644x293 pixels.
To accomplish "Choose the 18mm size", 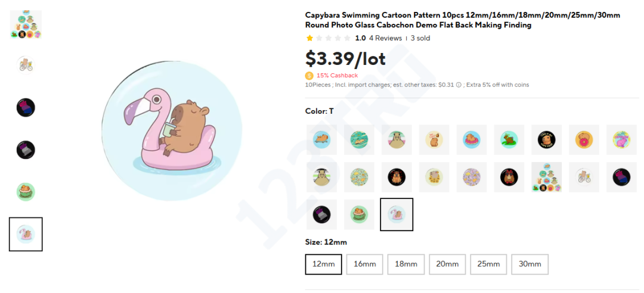I will click(x=405, y=264).
